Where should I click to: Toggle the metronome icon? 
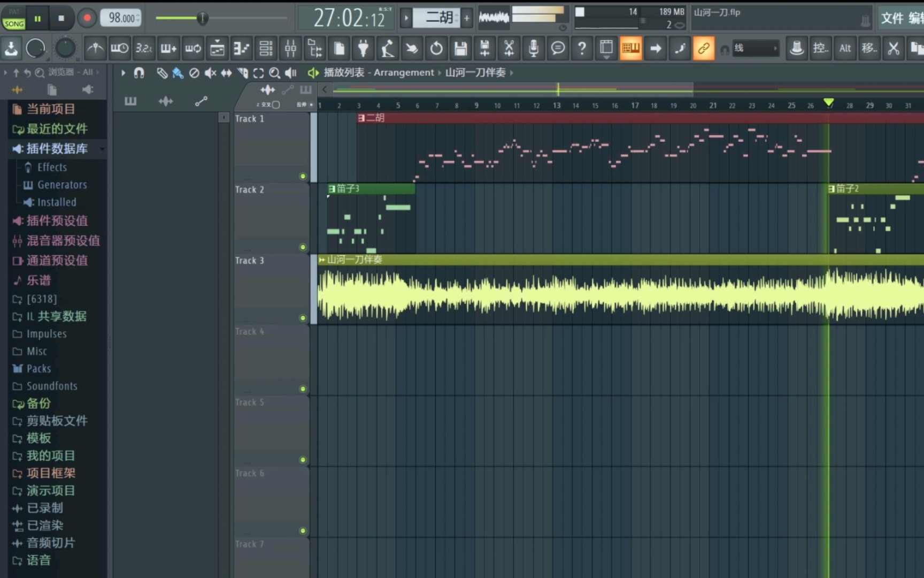click(95, 49)
